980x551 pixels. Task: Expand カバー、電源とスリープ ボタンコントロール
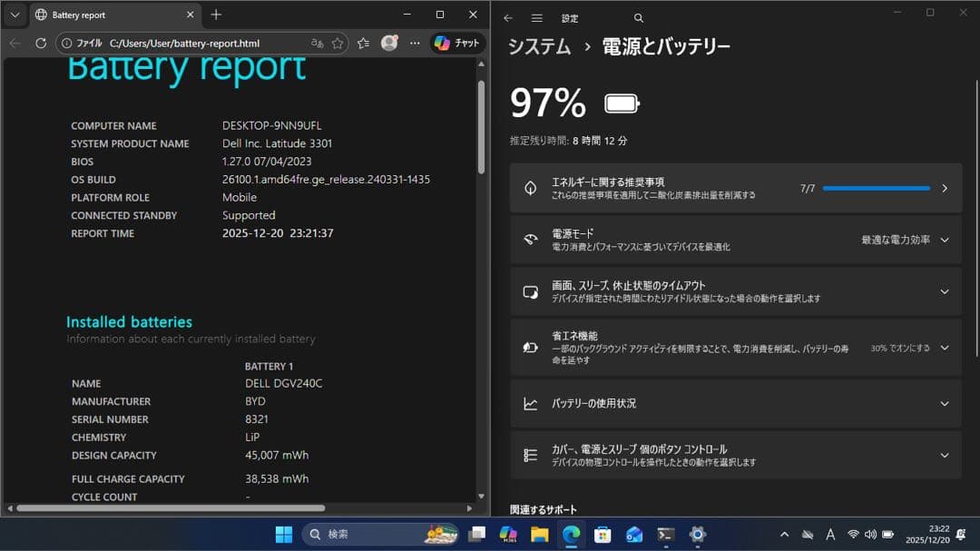pyautogui.click(x=946, y=455)
